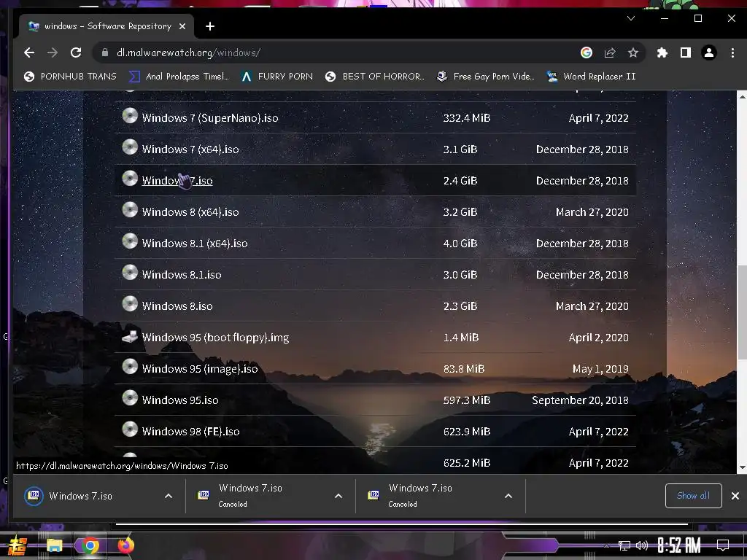Click disc icon beside Windows 8.1 (x64).iso
747x560 pixels.
[130, 241]
